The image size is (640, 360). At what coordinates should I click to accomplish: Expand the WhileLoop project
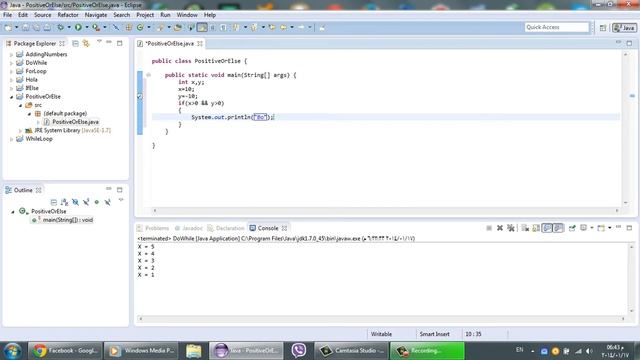pos(11,139)
